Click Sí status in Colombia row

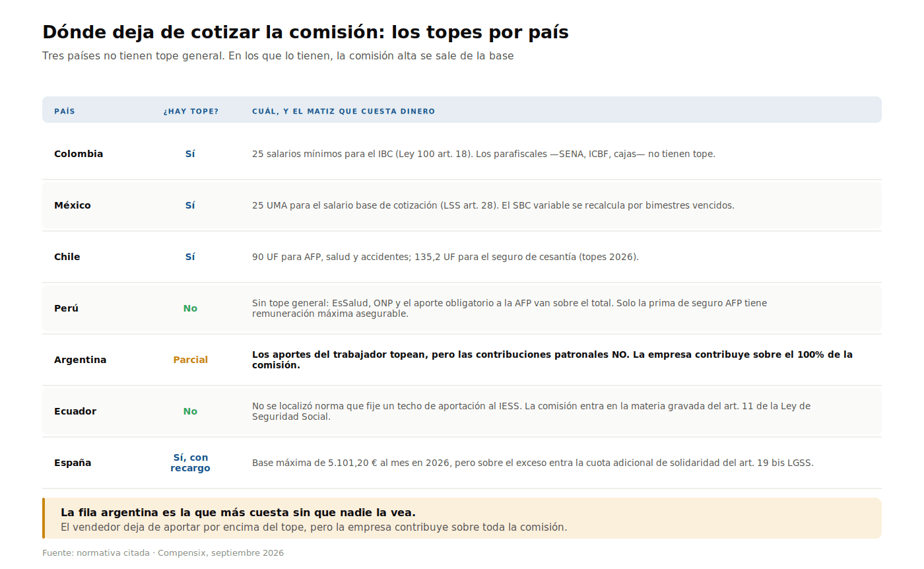tap(190, 154)
